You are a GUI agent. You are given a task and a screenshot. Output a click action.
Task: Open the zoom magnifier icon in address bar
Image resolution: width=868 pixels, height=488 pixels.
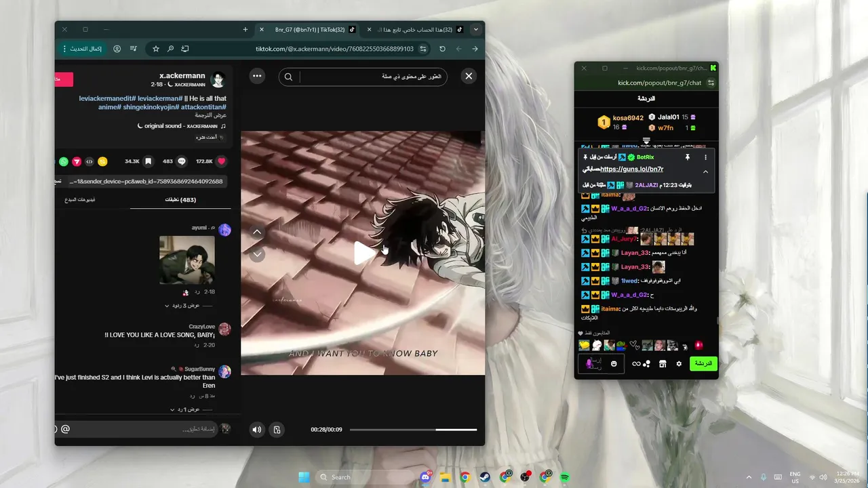[x=170, y=49]
